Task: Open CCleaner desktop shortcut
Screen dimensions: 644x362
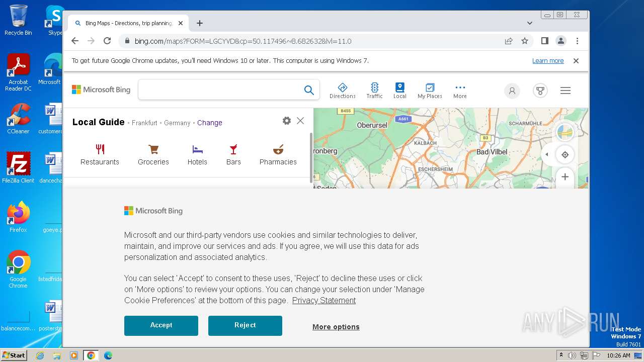Action: pyautogui.click(x=18, y=119)
